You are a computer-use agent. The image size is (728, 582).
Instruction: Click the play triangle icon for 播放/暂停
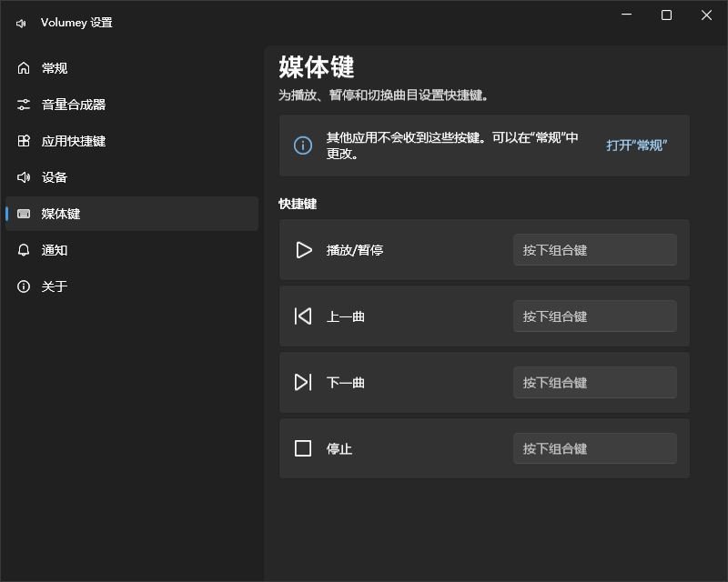click(x=304, y=250)
